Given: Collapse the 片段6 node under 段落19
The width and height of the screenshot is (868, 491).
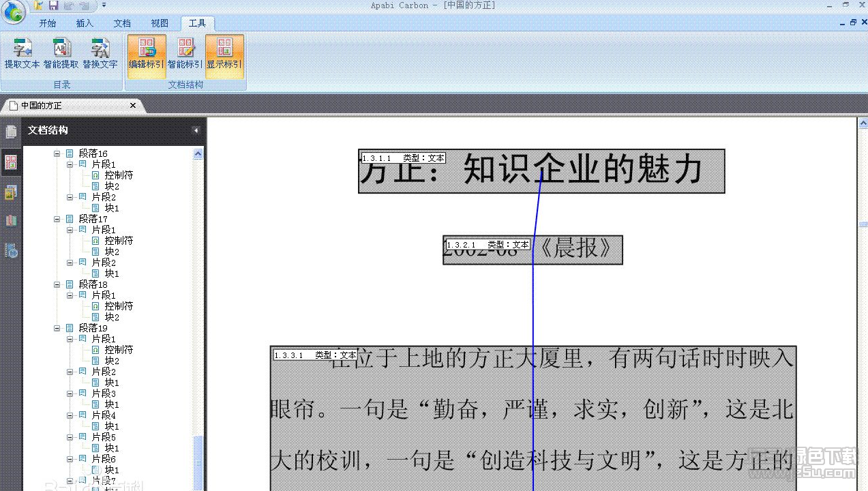Looking at the screenshot, I should pos(70,459).
